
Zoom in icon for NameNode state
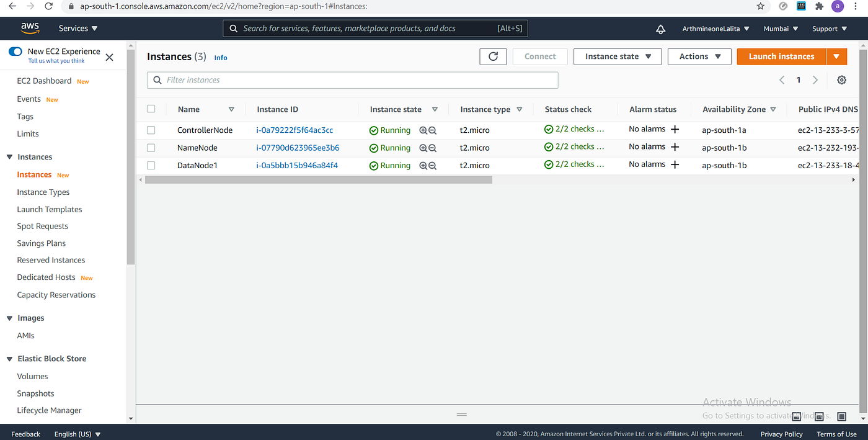click(x=423, y=148)
